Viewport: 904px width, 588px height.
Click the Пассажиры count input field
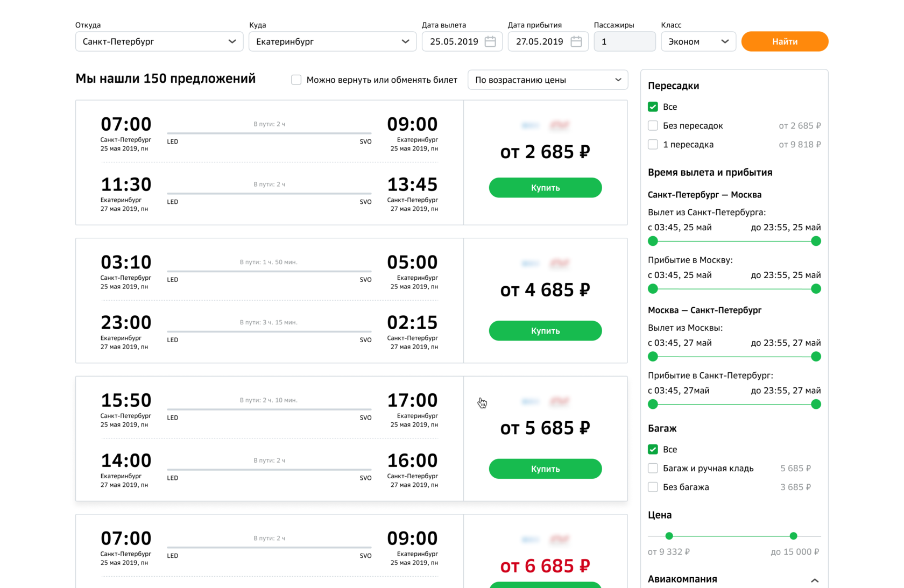pyautogui.click(x=624, y=41)
